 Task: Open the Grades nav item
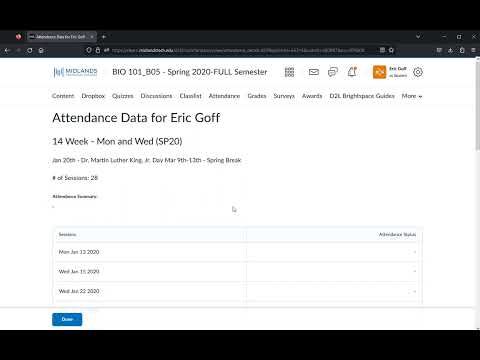257,96
